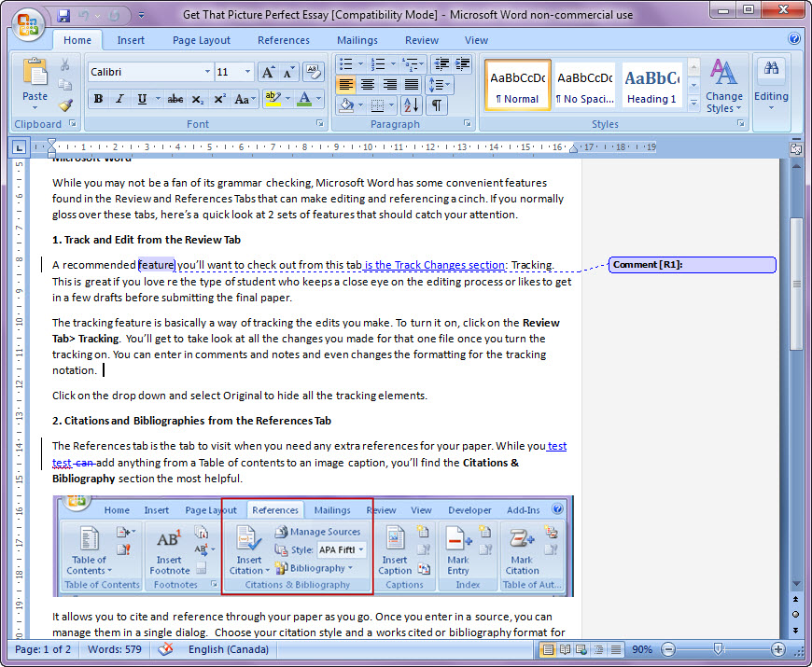Toggle underline formatting

142,99
